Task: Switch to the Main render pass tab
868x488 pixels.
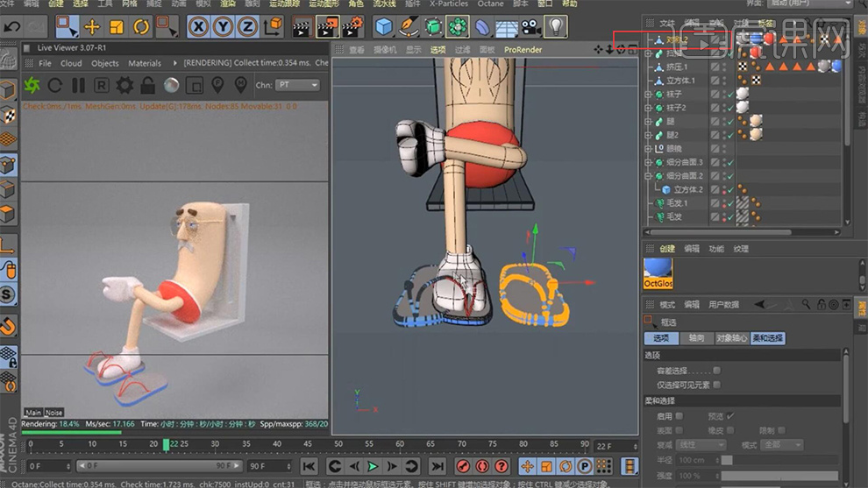Action: pos(33,413)
